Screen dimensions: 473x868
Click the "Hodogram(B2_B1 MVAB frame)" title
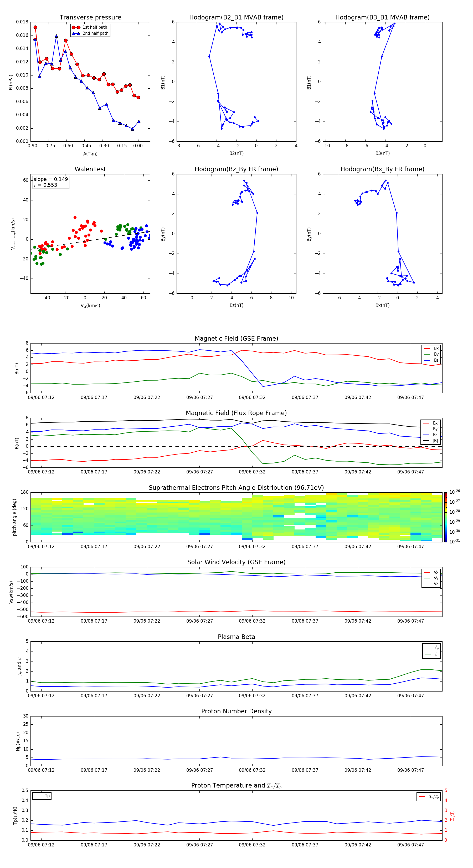(x=236, y=17)
